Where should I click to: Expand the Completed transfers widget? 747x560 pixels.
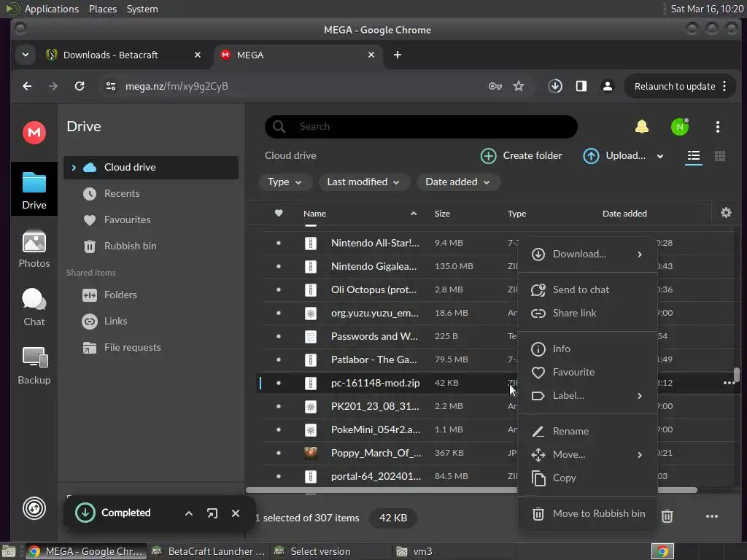click(189, 513)
